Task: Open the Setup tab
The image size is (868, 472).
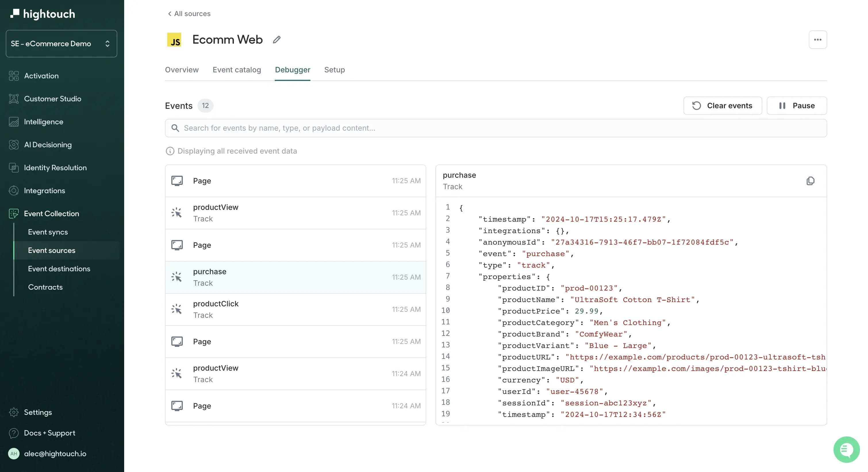Action: pyautogui.click(x=334, y=70)
